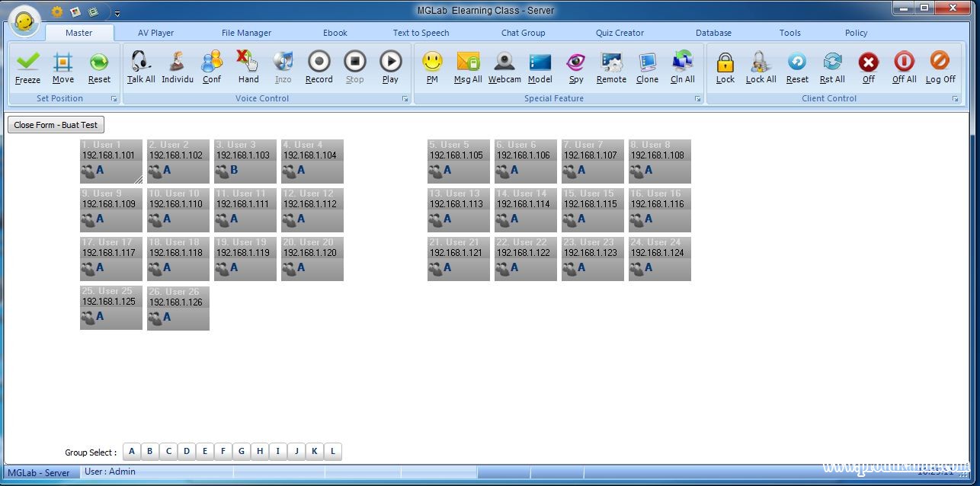980x486 pixels.
Task: Expand the Set Position group launcher
Action: 114,99
